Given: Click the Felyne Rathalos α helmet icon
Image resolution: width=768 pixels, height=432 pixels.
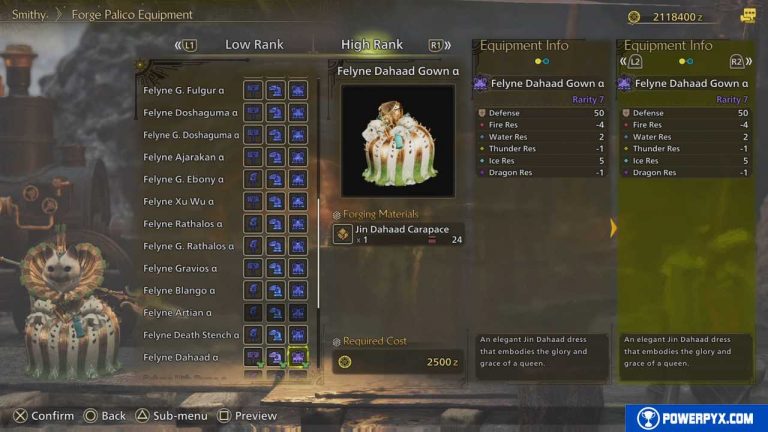Looking at the screenshot, I should [x=275, y=224].
